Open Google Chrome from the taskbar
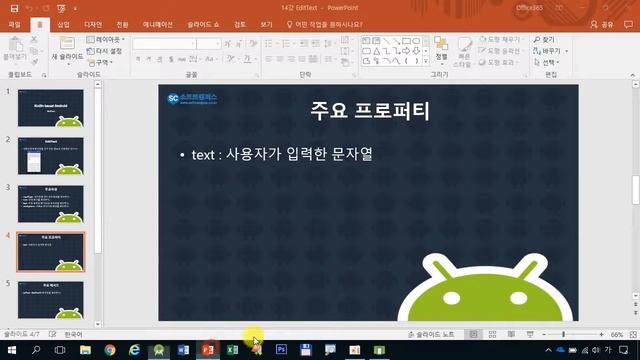 tap(109, 350)
